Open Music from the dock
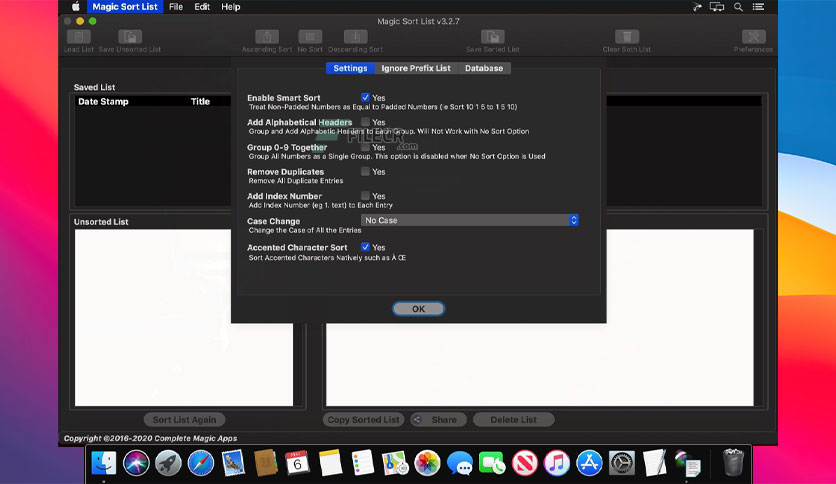Screen dimensions: 836x484 point(557,463)
